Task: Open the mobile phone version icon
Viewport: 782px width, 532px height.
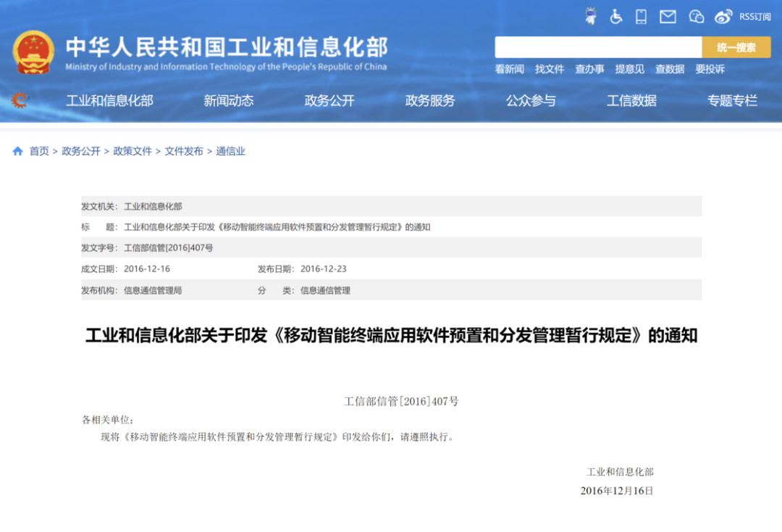Action: pyautogui.click(x=642, y=17)
